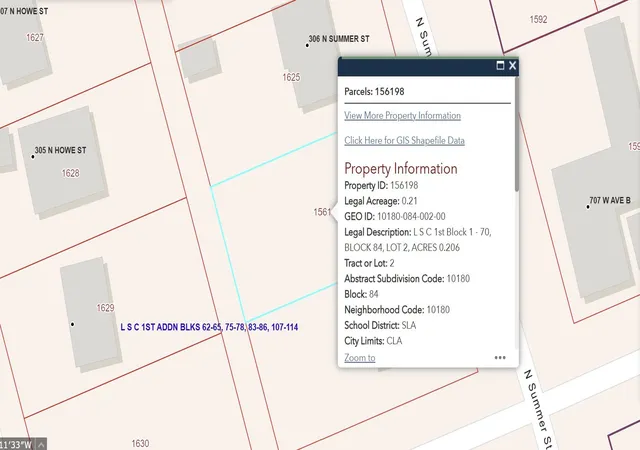
Task: Select parcel labeled 1628 on map
Action: pyautogui.click(x=70, y=173)
